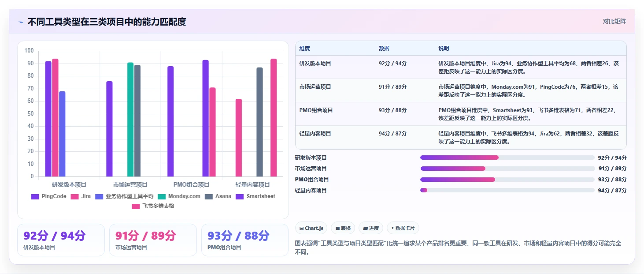Toggle the PingCode series in chart legend
Viewport: 644px width, 274px height.
(x=48, y=196)
